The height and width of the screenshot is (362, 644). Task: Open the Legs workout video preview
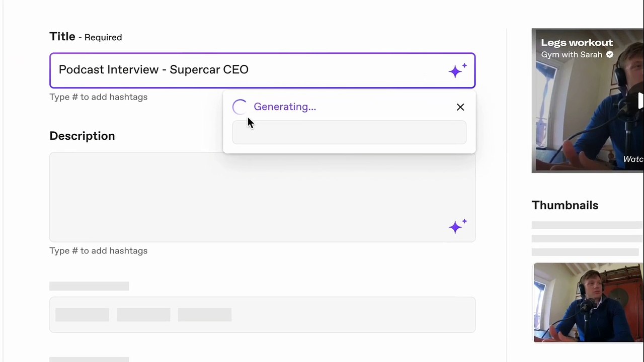point(588,101)
